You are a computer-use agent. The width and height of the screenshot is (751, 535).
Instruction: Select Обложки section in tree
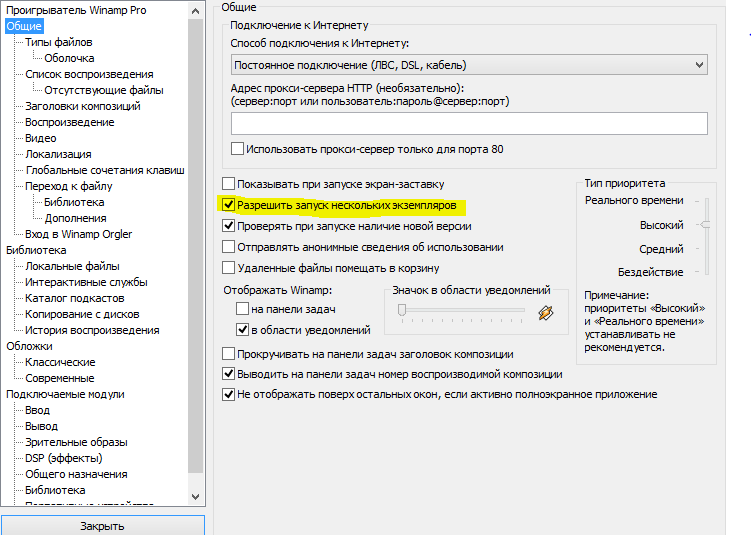(x=29, y=346)
